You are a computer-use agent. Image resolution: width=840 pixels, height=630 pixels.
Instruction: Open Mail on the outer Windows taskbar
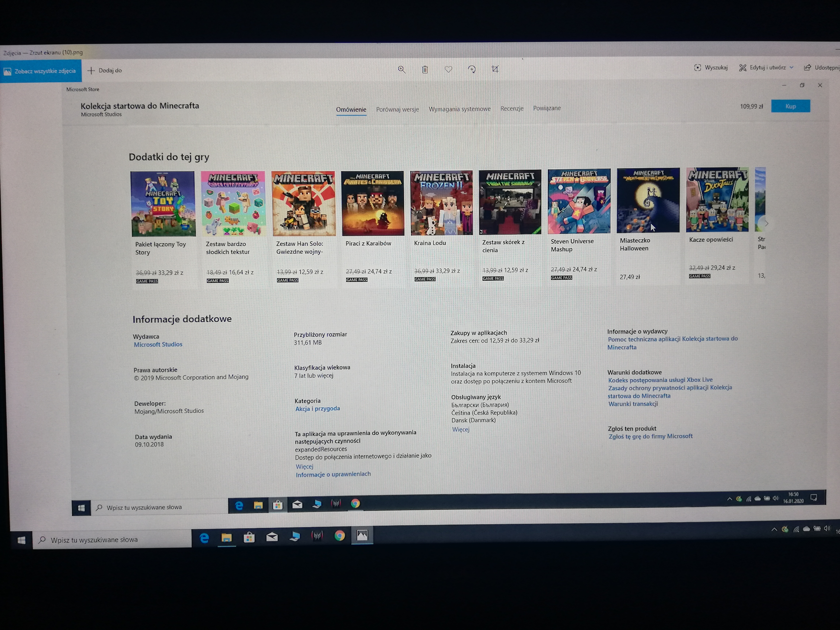[272, 537]
